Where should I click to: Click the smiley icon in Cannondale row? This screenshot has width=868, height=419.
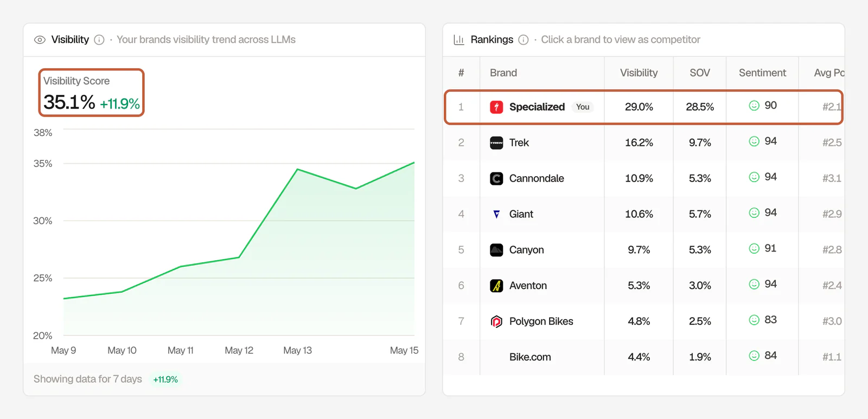[754, 177]
